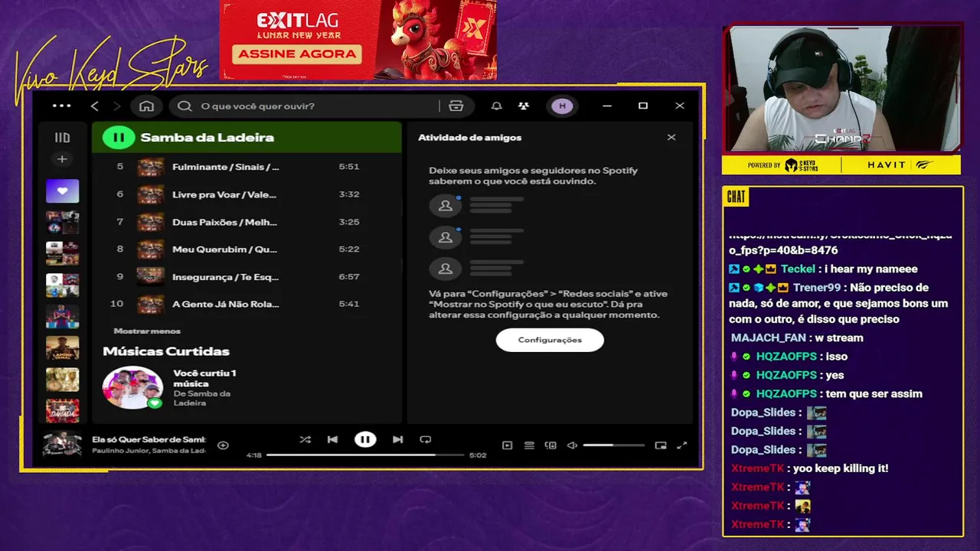Add the current song to Liked Songs
Viewport: 980px width, 551px height.
click(x=223, y=445)
